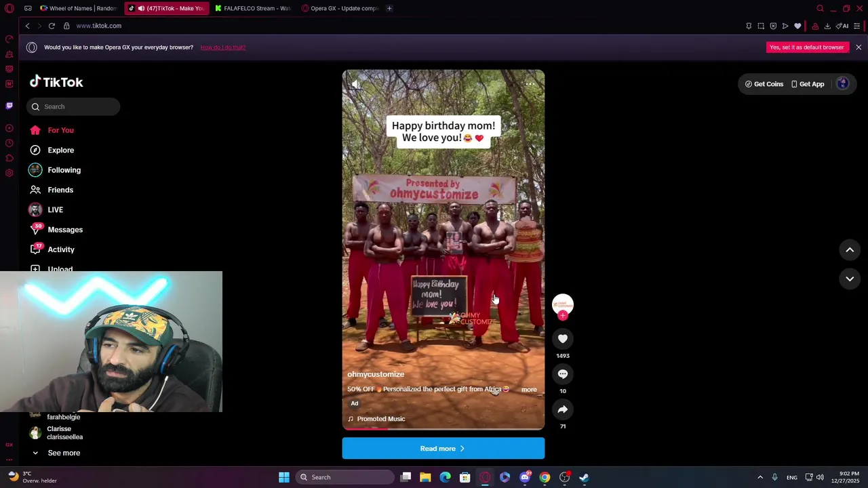Viewport: 868px width, 488px height.
Task: Switch to FALAFELCO Stream tab
Action: [x=253, y=8]
